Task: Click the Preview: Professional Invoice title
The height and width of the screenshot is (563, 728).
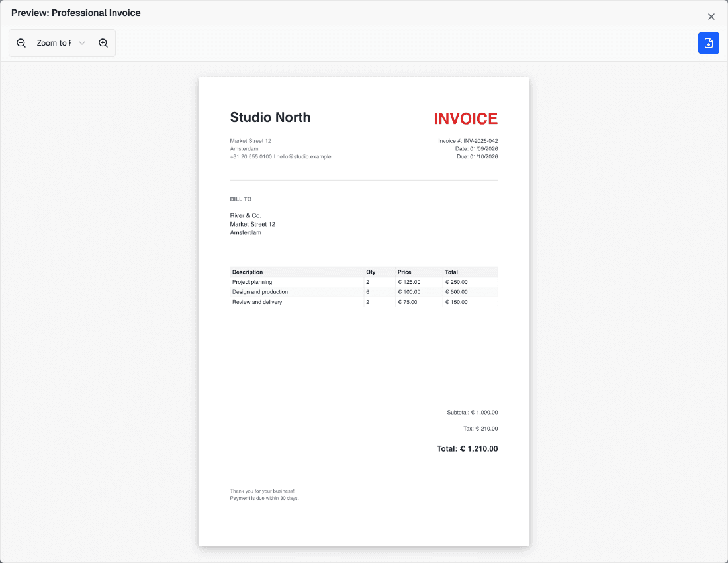Action: [75, 13]
